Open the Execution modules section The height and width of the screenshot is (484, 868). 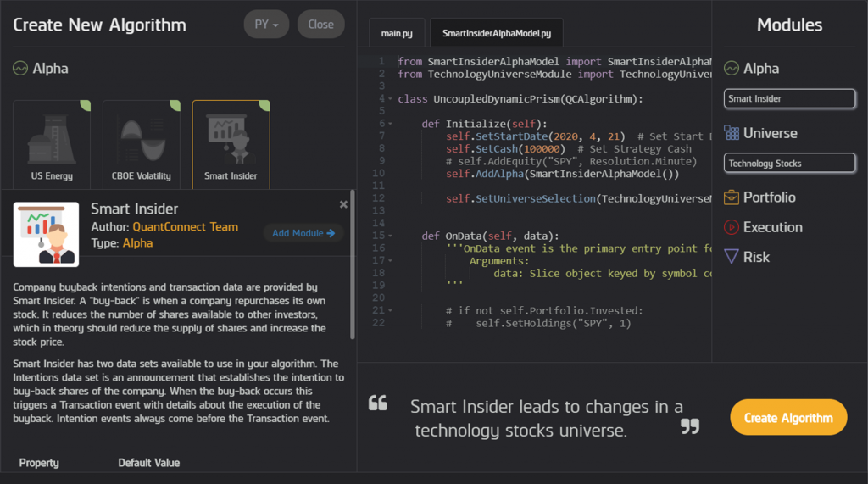[773, 227]
